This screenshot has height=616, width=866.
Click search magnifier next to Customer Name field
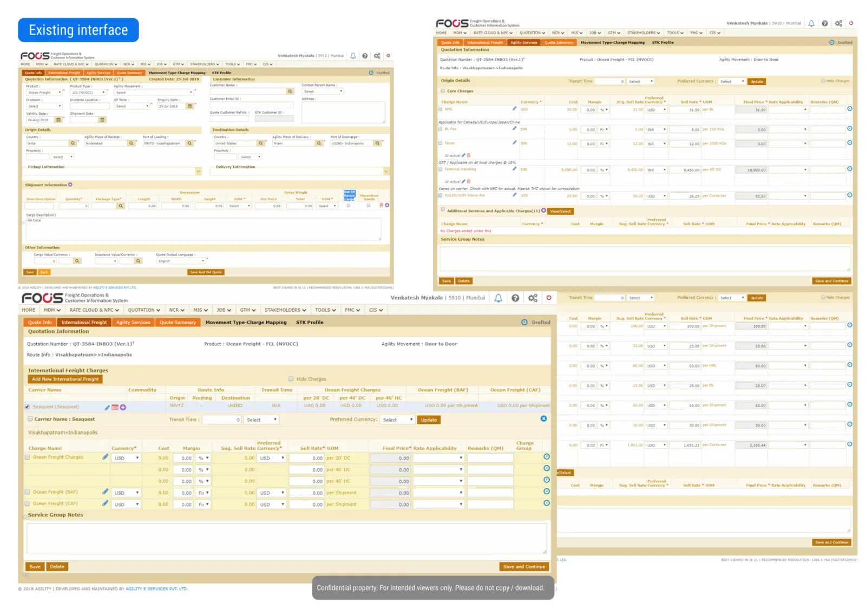(x=290, y=91)
